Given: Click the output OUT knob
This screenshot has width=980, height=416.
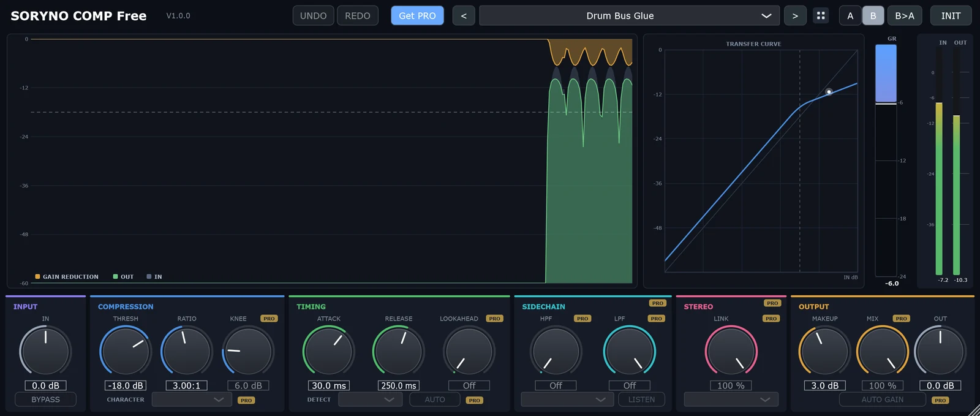Looking at the screenshot, I should pos(940,350).
